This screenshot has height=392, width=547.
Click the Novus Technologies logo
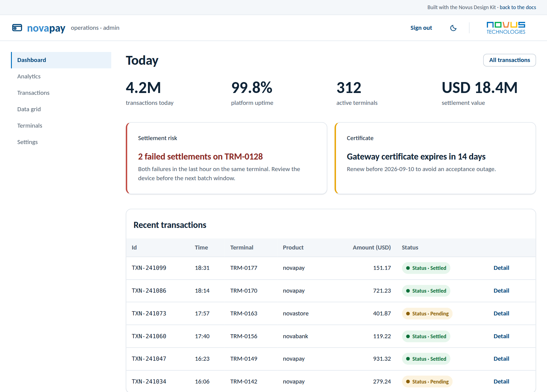[506, 28]
